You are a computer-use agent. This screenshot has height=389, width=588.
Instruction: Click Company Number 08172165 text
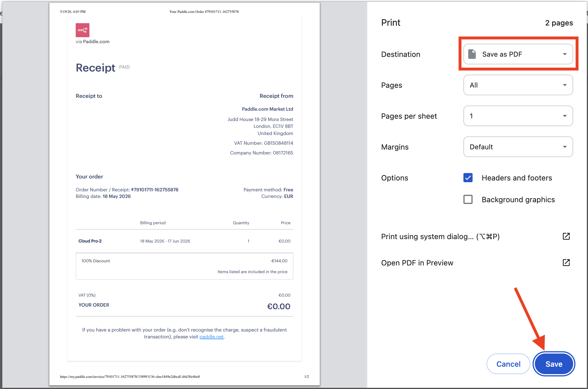(261, 153)
